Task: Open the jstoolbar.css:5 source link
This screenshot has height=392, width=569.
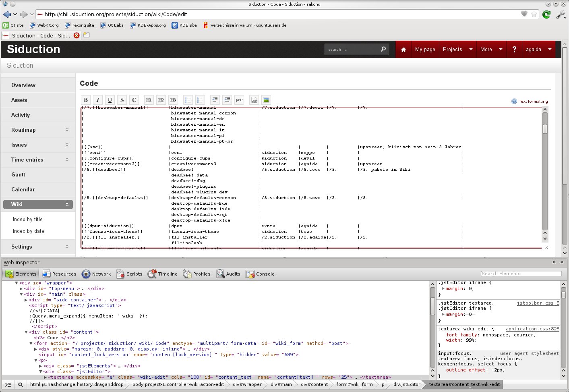Action: pos(538,303)
